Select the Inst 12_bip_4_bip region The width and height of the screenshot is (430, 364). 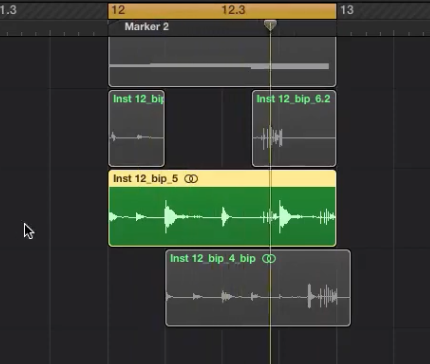click(x=258, y=288)
